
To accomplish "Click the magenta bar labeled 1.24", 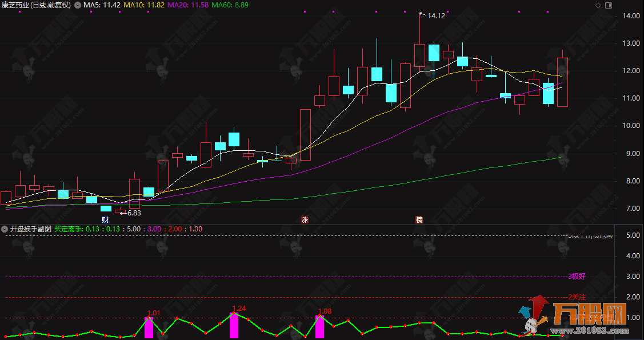I will tap(234, 326).
